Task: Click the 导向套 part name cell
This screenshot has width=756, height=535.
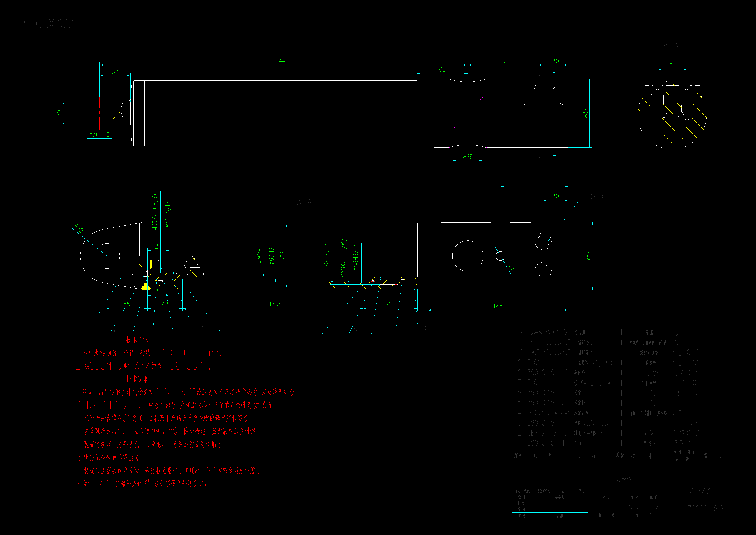Action: [579, 373]
